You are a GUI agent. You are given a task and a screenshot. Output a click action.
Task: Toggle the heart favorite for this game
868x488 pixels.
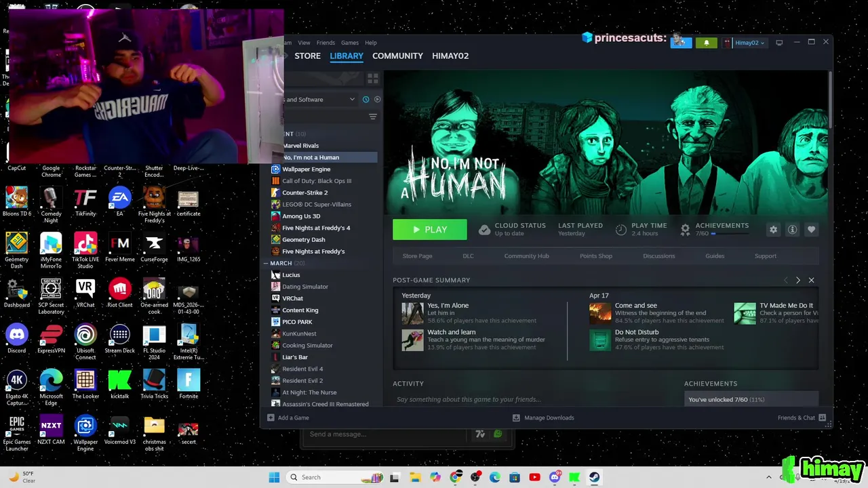tap(811, 230)
